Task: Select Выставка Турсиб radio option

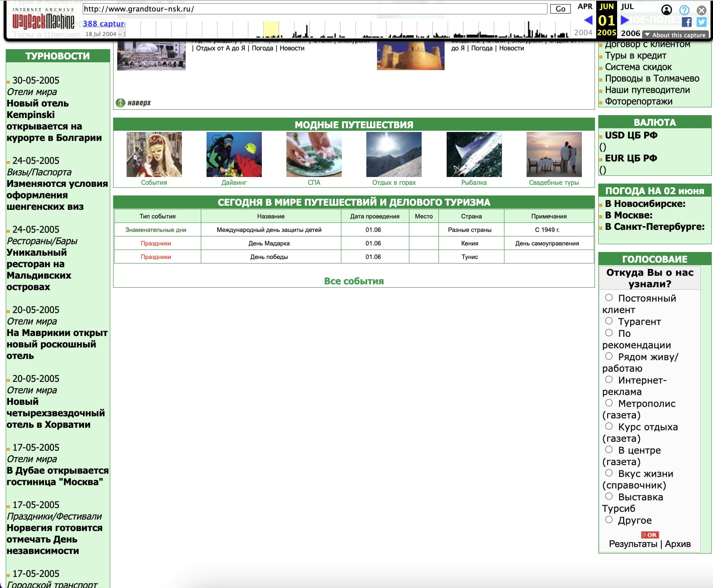Action: 609,496
